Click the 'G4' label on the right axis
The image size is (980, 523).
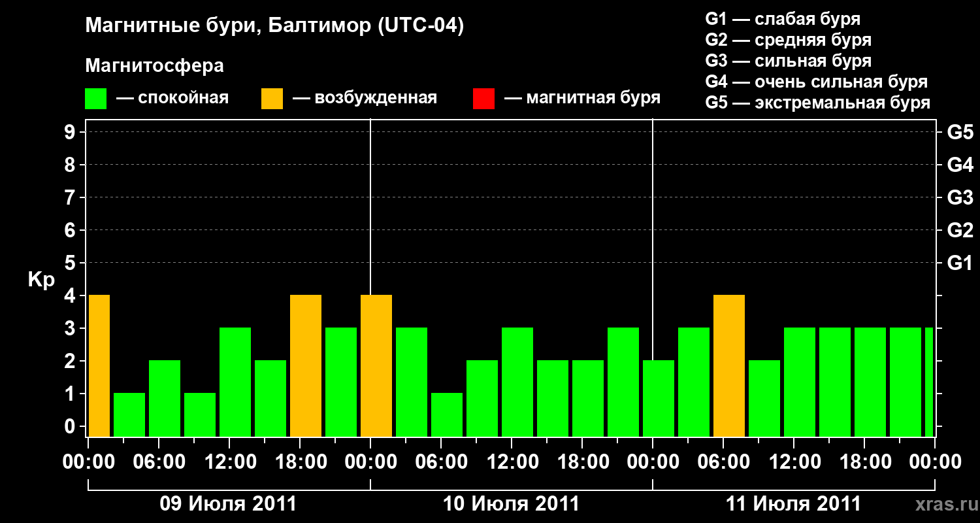(960, 165)
